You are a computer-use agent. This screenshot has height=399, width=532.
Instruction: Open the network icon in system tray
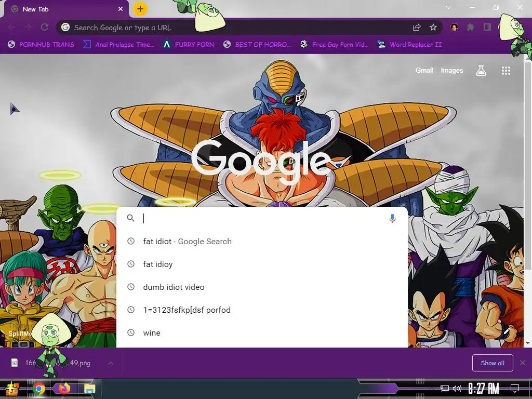click(x=445, y=389)
